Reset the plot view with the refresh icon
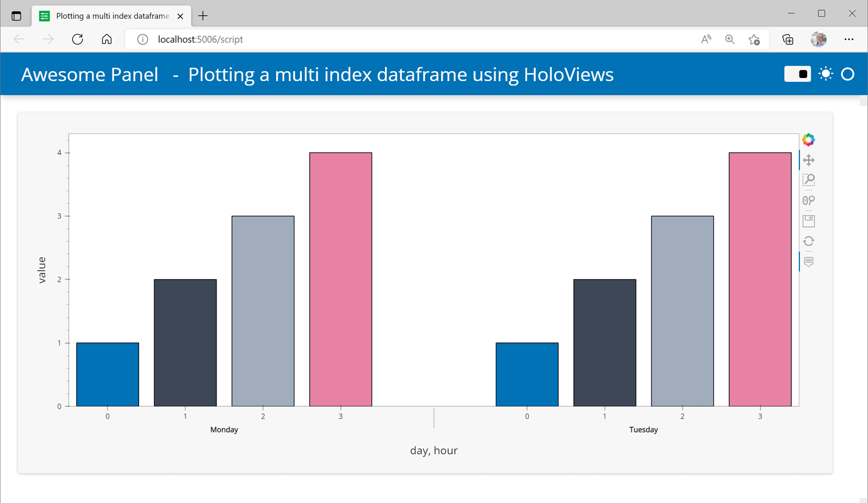This screenshot has width=868, height=503. coord(808,241)
